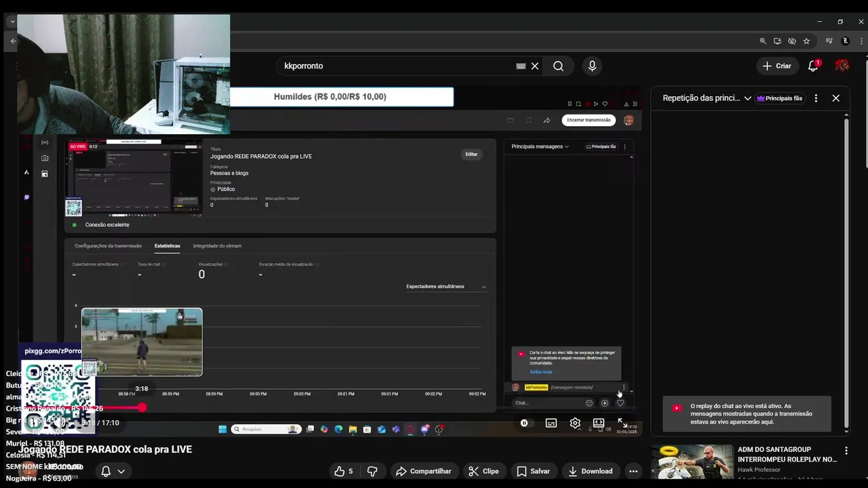Open the on-screen keyboard icon in search box
The height and width of the screenshot is (488, 868).
[521, 66]
